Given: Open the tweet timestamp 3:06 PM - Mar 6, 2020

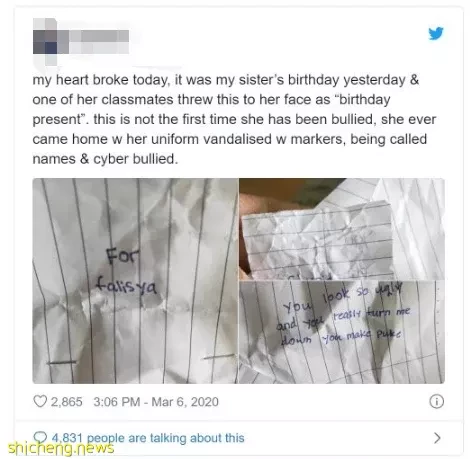Looking at the screenshot, I should tap(156, 402).
